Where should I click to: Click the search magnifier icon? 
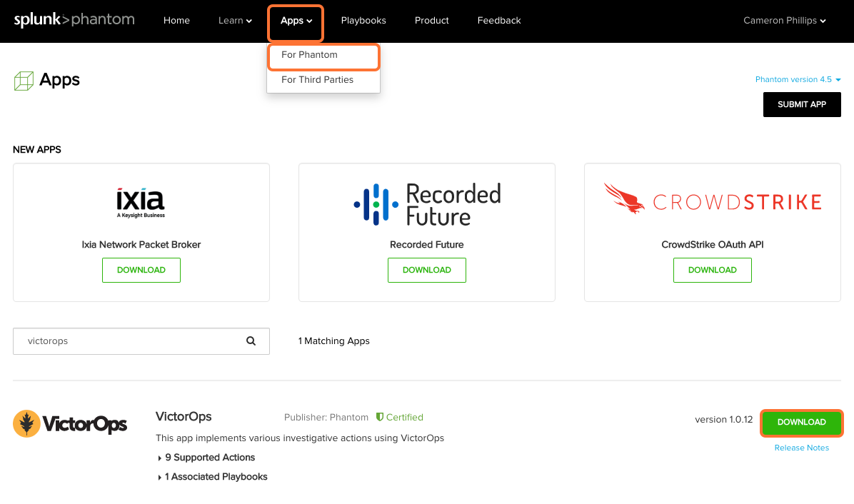point(251,341)
